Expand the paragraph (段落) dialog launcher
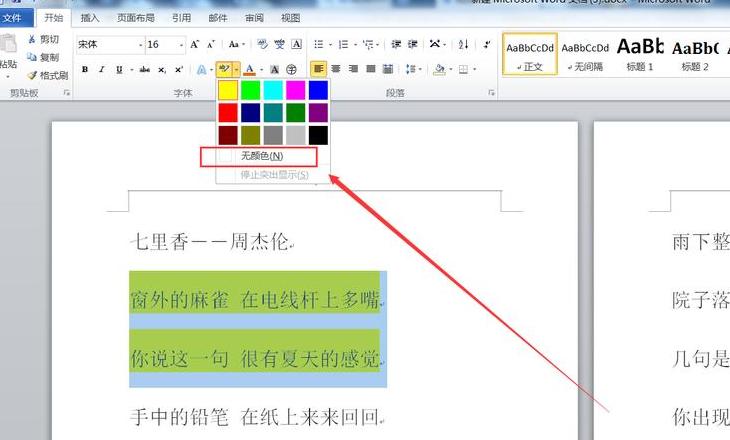Image resolution: width=730 pixels, height=440 pixels. (x=491, y=93)
